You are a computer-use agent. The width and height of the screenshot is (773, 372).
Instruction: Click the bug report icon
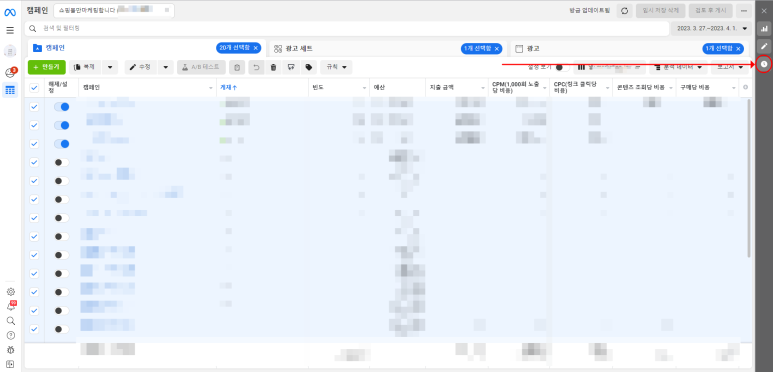[x=10, y=350]
